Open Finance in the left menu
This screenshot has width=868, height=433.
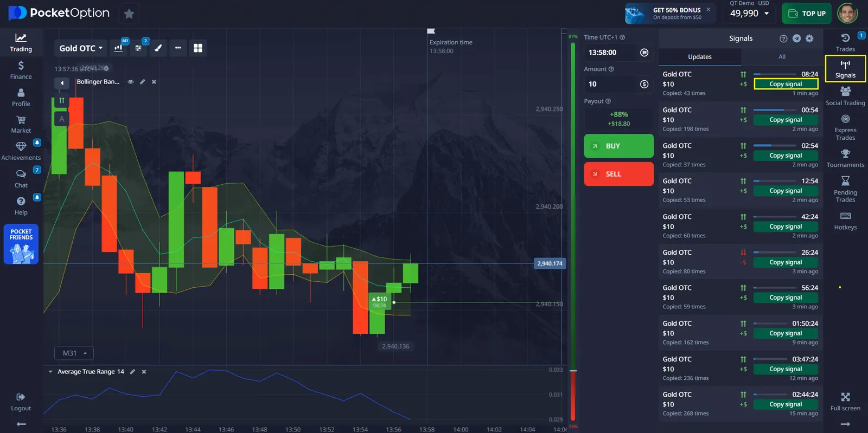pyautogui.click(x=21, y=70)
